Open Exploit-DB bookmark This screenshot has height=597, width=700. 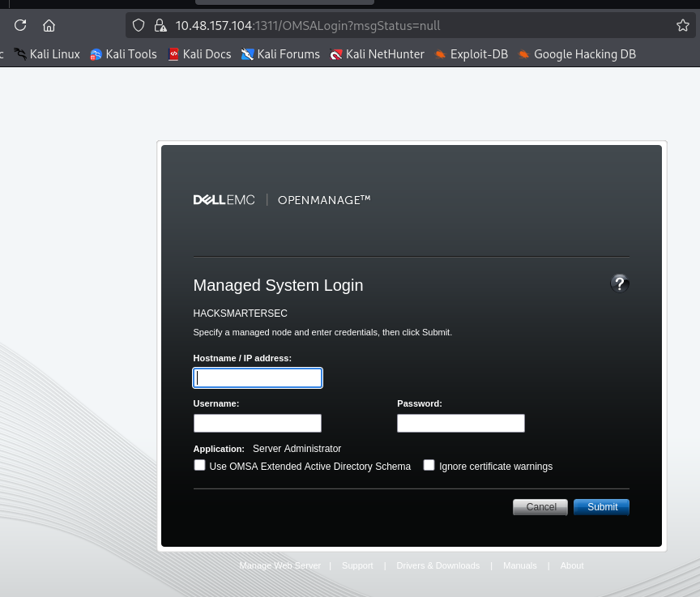pos(472,54)
